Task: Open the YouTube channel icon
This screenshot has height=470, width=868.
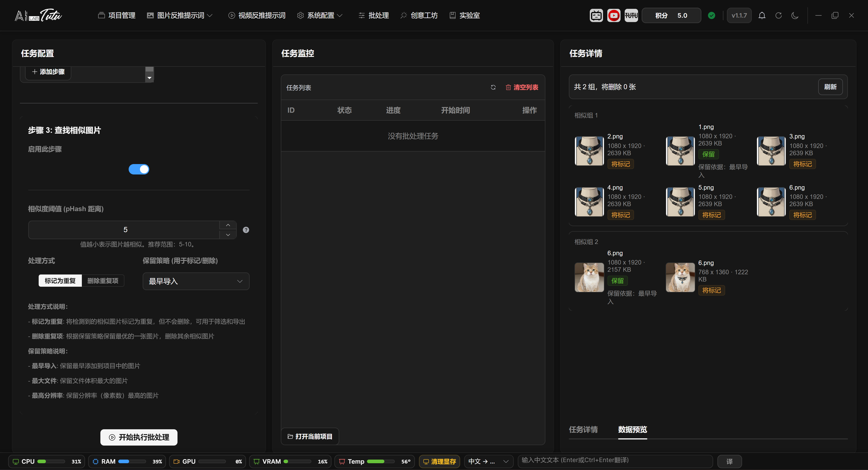Action: pos(614,16)
